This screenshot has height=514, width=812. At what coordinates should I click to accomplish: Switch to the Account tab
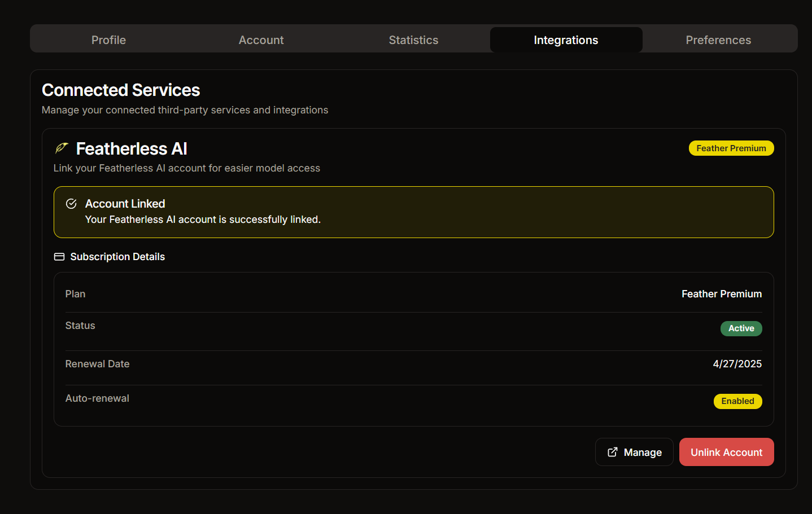click(x=261, y=40)
